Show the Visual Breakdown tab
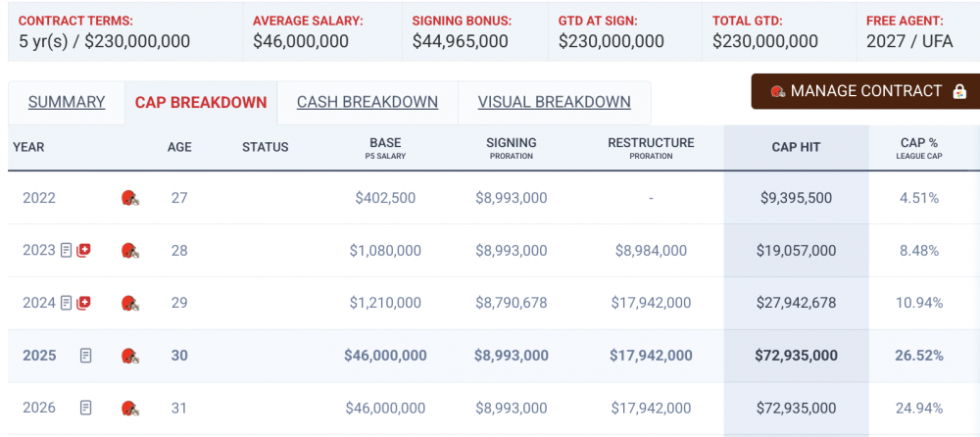Image resolution: width=980 pixels, height=437 pixels. point(554,102)
